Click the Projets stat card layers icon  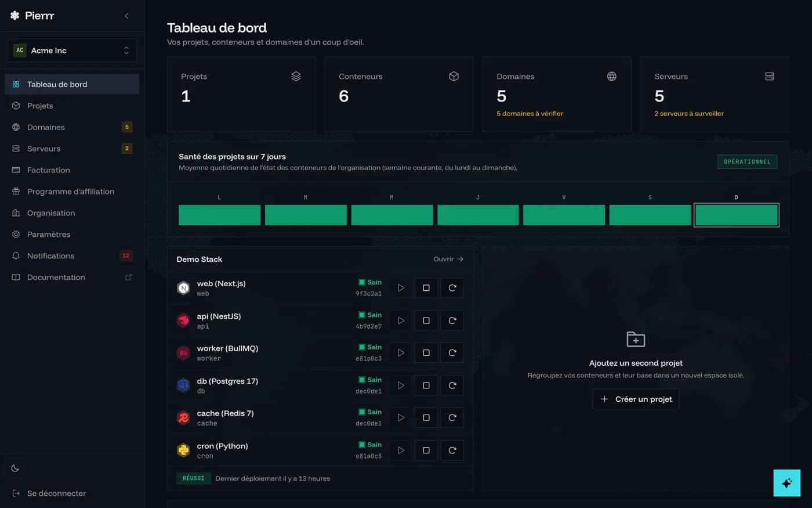[x=296, y=76]
